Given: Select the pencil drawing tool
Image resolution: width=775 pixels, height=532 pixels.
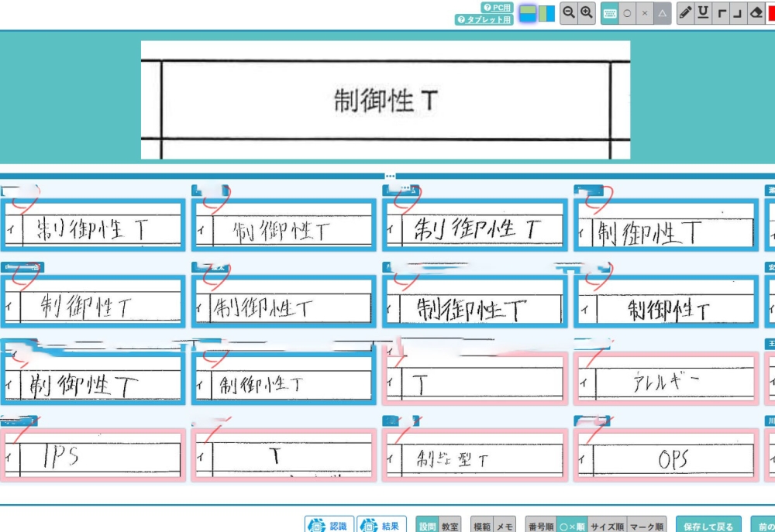Looking at the screenshot, I should coord(685,13).
